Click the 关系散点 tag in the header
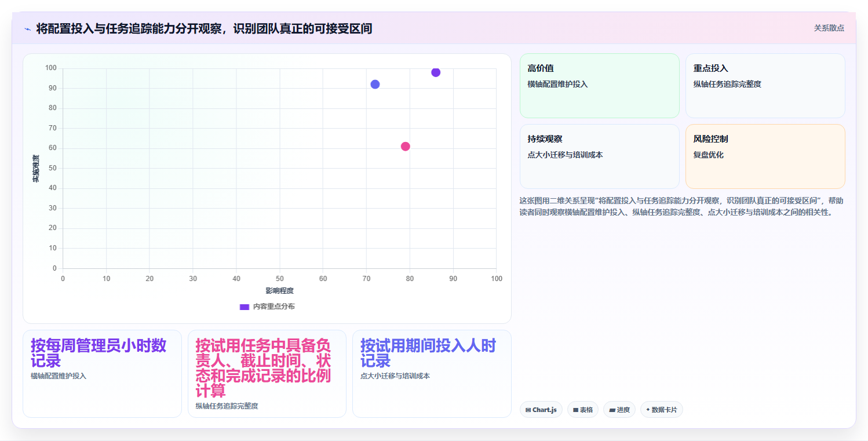868x441 pixels. [829, 28]
